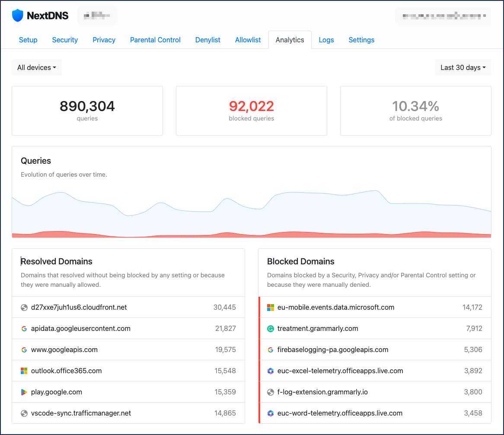Click the 21,827 query count
Image resolution: width=504 pixels, height=435 pixels.
pos(226,329)
